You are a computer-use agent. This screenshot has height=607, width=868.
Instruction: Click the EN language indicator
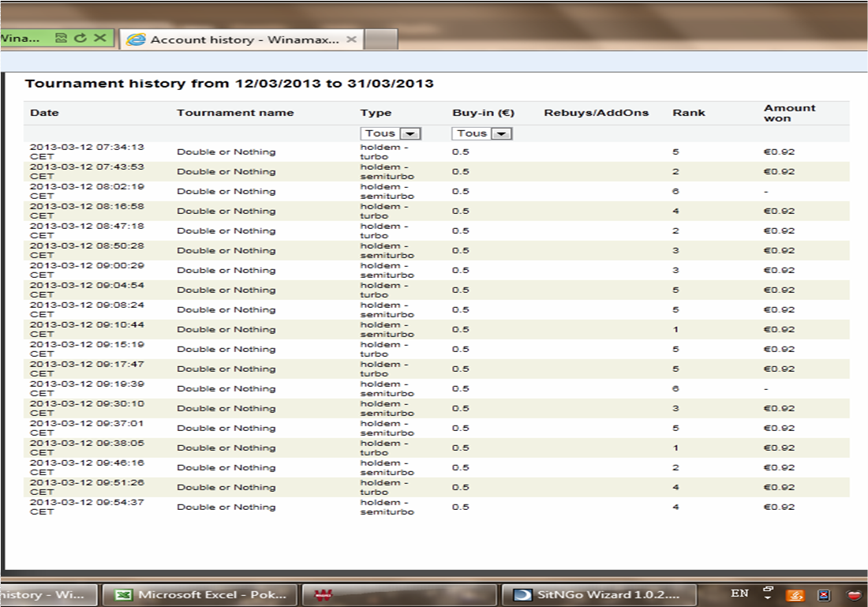tap(739, 593)
